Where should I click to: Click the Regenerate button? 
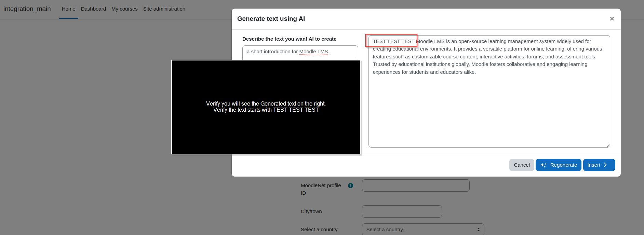point(558,165)
